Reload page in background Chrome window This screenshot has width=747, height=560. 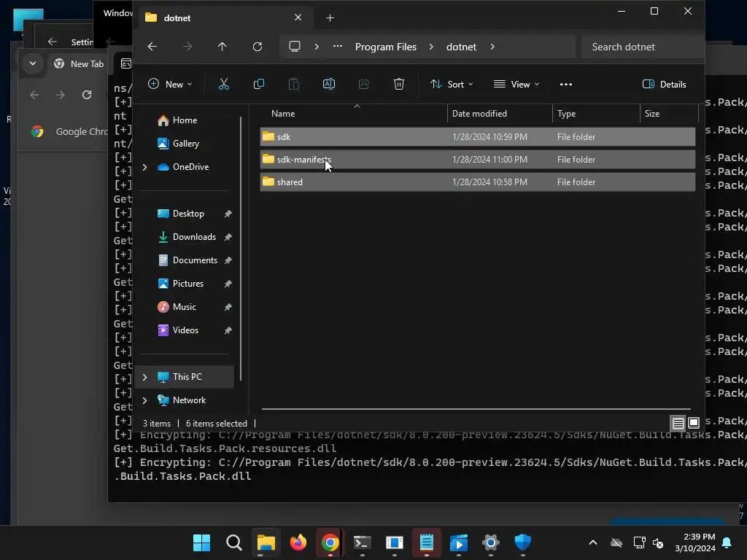(x=87, y=95)
